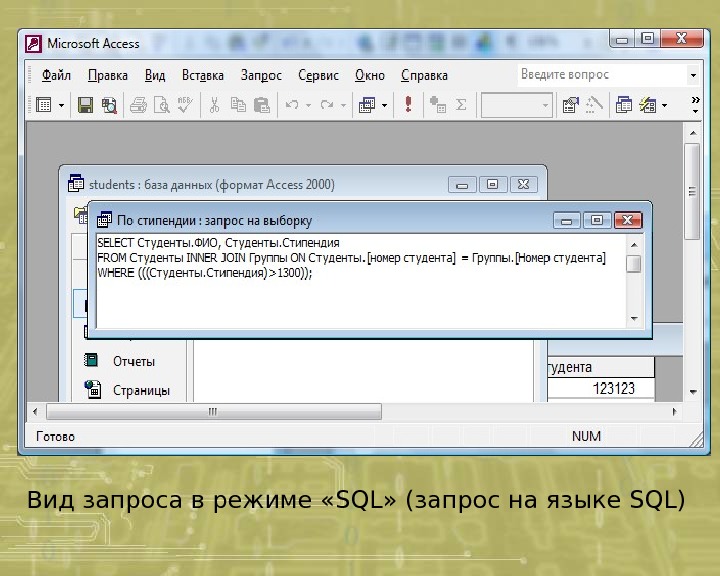The image size is (720, 576).
Task: Click the Страницы pages icon
Action: [93, 389]
